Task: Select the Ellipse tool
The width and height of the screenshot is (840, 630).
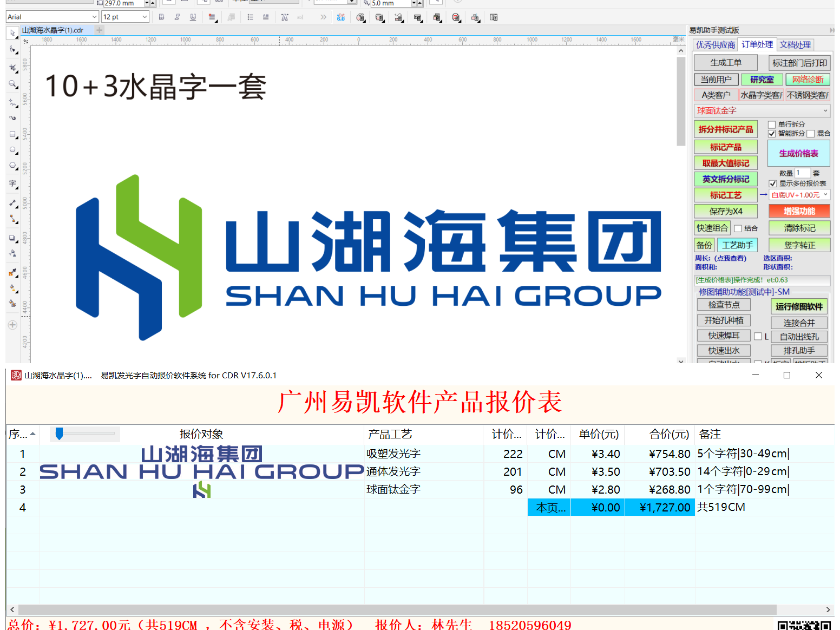Action: click(12, 150)
